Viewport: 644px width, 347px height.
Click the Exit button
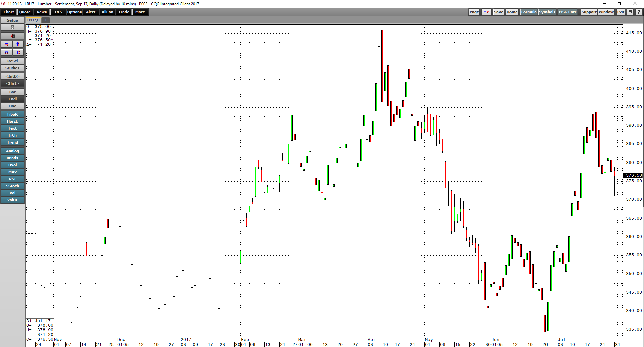point(621,12)
